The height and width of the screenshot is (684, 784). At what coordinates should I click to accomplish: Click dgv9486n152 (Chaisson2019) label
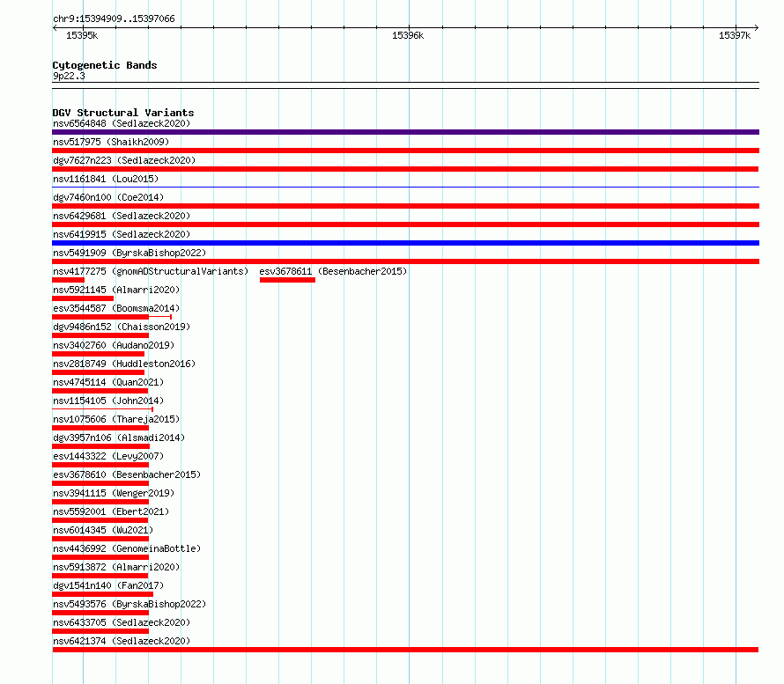(122, 327)
